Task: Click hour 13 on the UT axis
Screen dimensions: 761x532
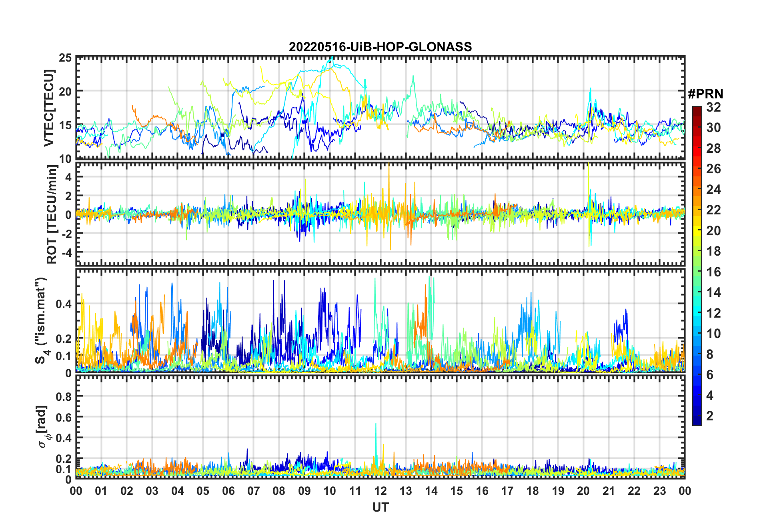Action: [406, 491]
